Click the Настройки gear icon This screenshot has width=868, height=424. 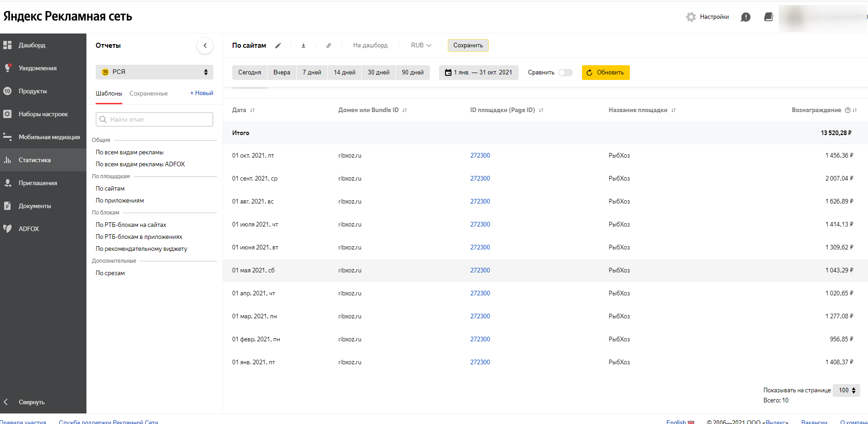point(691,17)
